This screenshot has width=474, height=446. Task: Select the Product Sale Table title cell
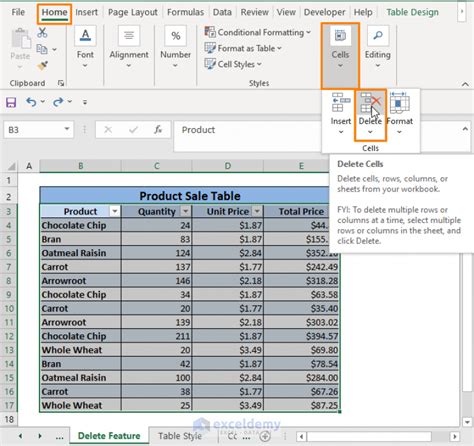190,196
